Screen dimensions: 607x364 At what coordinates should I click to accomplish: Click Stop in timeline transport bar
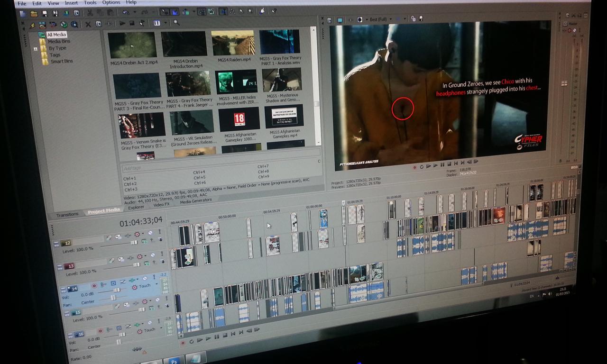point(225,335)
